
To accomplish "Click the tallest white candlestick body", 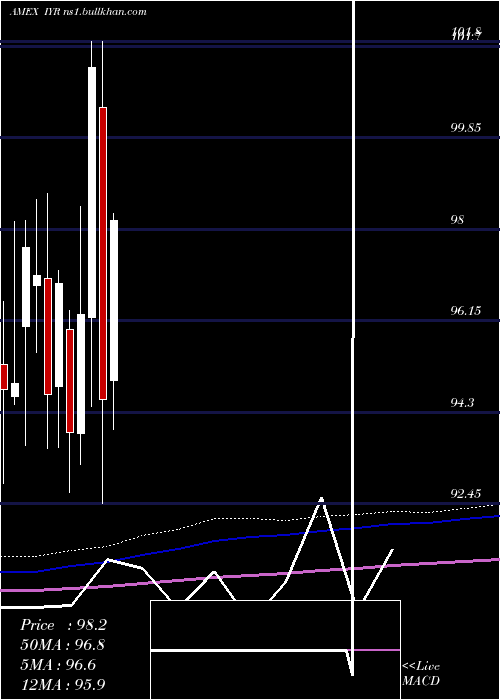I will [x=92, y=192].
